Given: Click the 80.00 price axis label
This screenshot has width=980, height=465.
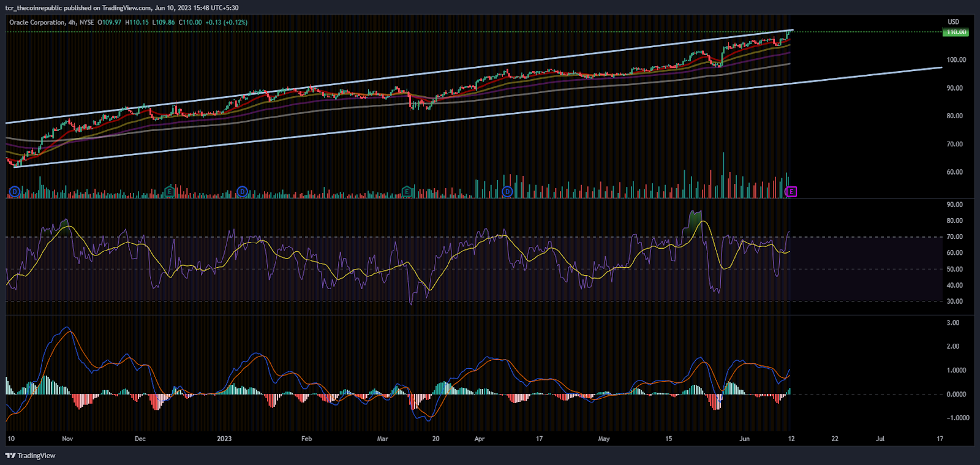Looking at the screenshot, I should pos(954,116).
